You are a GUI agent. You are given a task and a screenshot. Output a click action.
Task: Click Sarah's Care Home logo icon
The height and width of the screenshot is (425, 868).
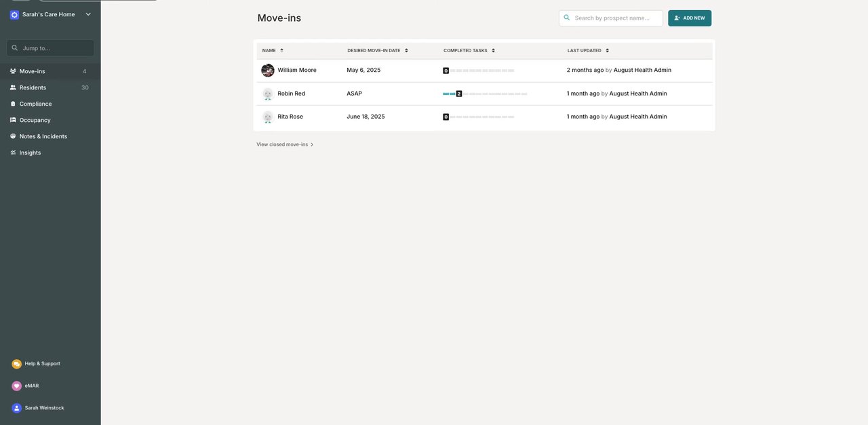[14, 14]
